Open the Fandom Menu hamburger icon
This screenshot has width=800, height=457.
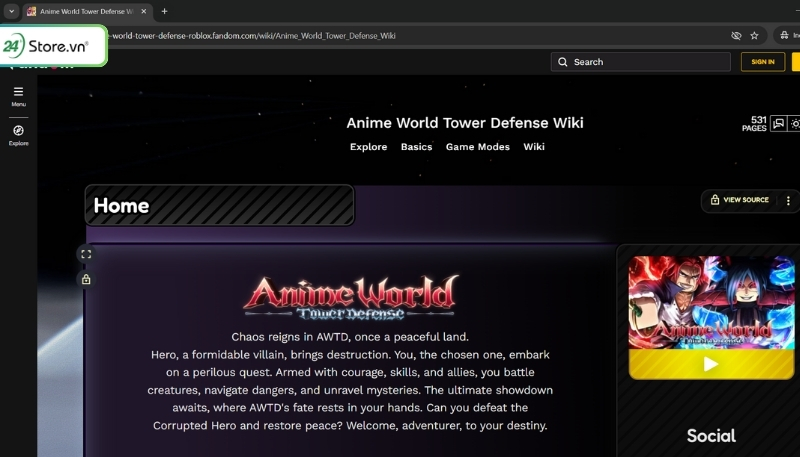18,92
